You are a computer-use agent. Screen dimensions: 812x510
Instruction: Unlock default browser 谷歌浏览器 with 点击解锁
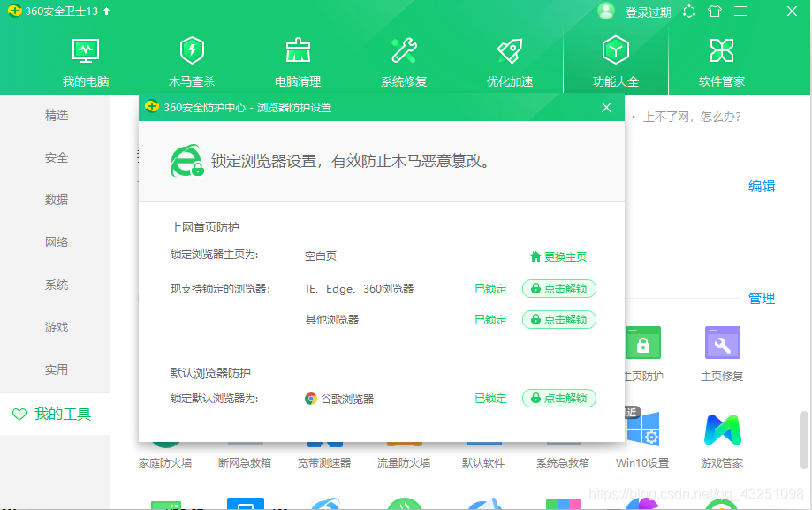(x=559, y=398)
